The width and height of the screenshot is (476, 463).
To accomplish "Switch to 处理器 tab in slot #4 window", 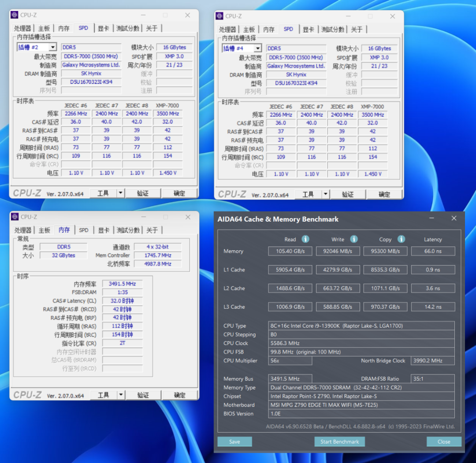I will (227, 30).
